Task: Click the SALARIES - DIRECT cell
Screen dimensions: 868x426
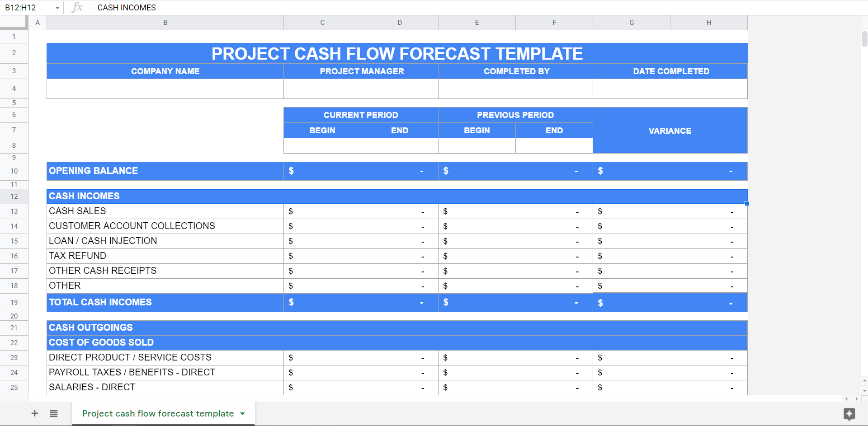Action: [x=165, y=387]
